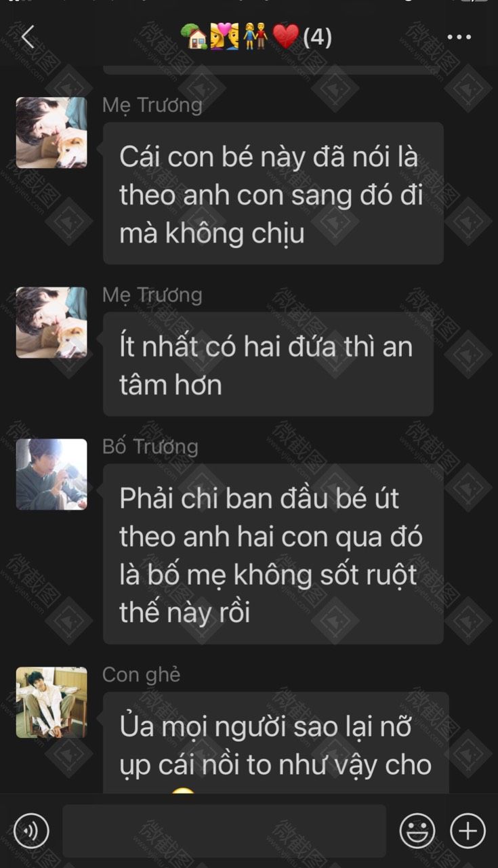Open the group chat title with emojis

(257, 37)
